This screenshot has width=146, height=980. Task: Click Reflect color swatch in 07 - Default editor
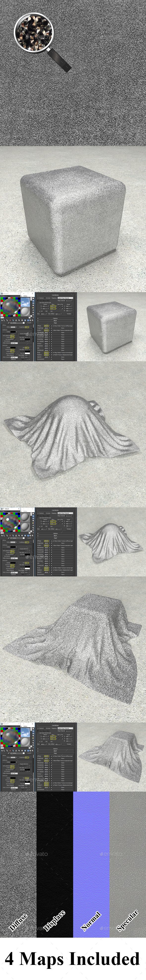pyautogui.click(x=13, y=547)
